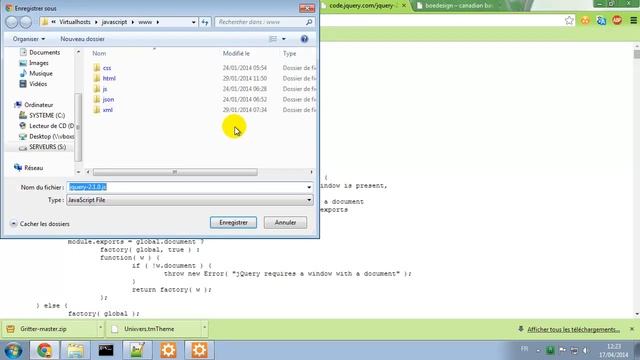Open the Windows Start menu

tap(13, 351)
